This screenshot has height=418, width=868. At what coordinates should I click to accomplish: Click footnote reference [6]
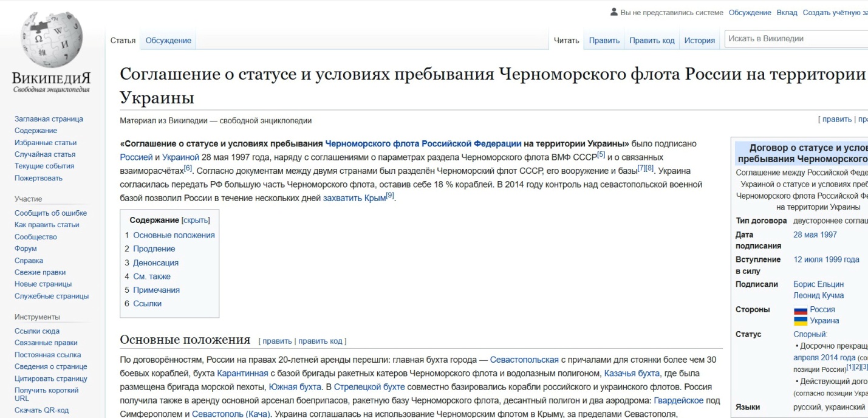tap(188, 168)
